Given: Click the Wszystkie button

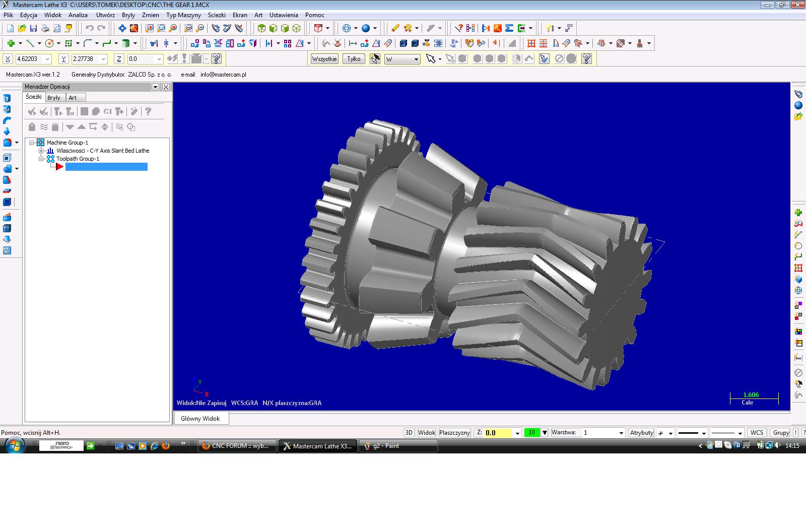Looking at the screenshot, I should (324, 59).
